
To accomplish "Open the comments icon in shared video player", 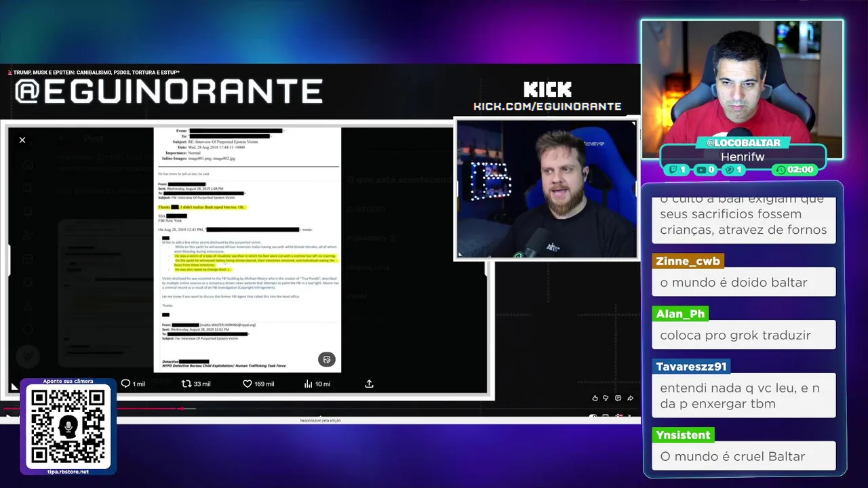I will pos(618,398).
